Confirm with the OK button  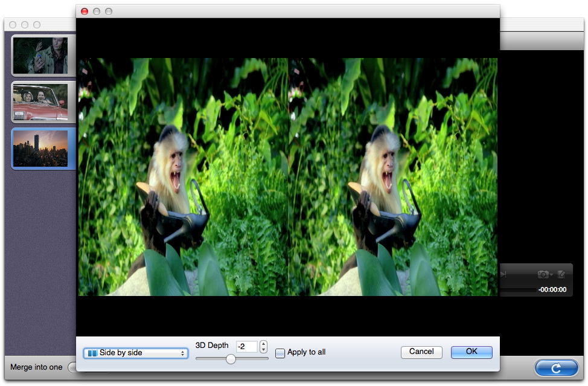[x=471, y=352]
